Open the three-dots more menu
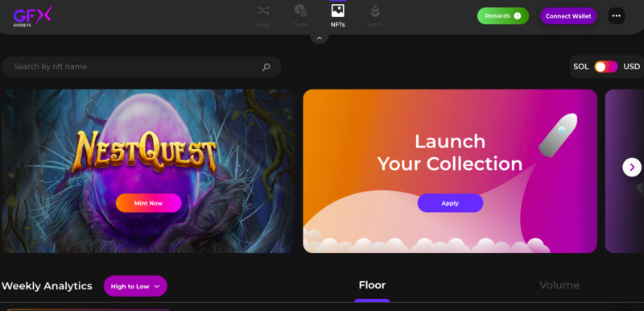The image size is (644, 311). pyautogui.click(x=616, y=16)
